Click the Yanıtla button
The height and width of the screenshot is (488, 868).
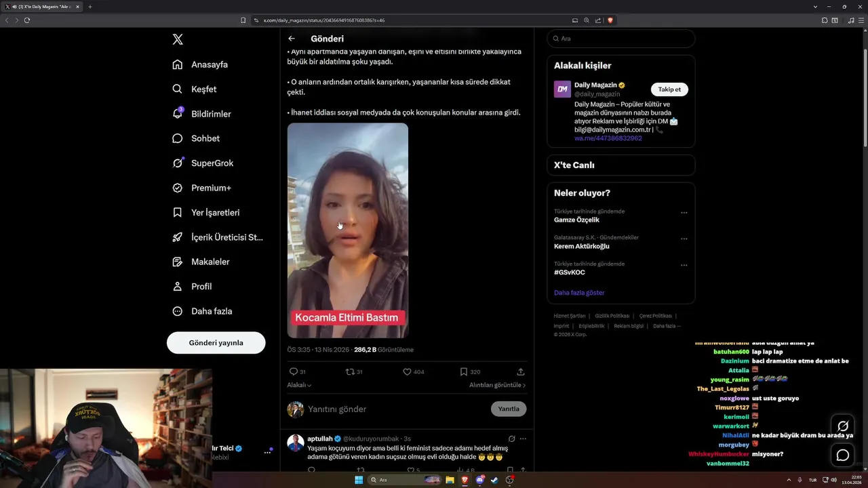(x=509, y=409)
